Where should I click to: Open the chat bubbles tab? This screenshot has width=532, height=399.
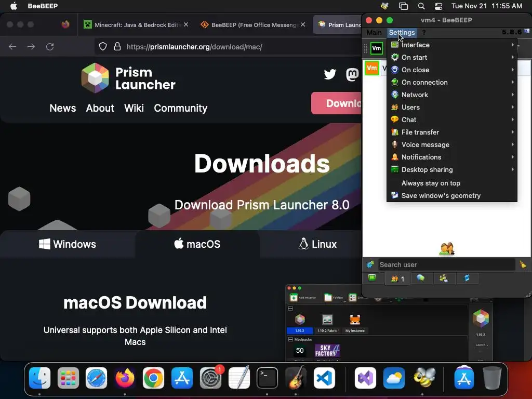pos(421,278)
